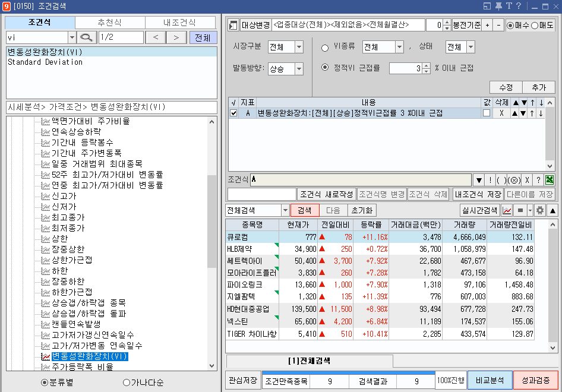This screenshot has height=392, width=562.
Task: Uncheck condition A checkbox in the list
Action: point(233,113)
